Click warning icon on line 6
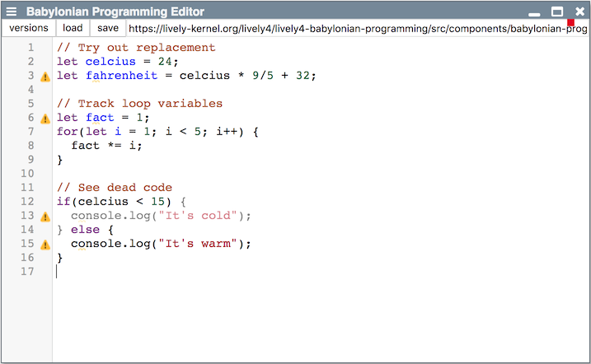 (45, 119)
